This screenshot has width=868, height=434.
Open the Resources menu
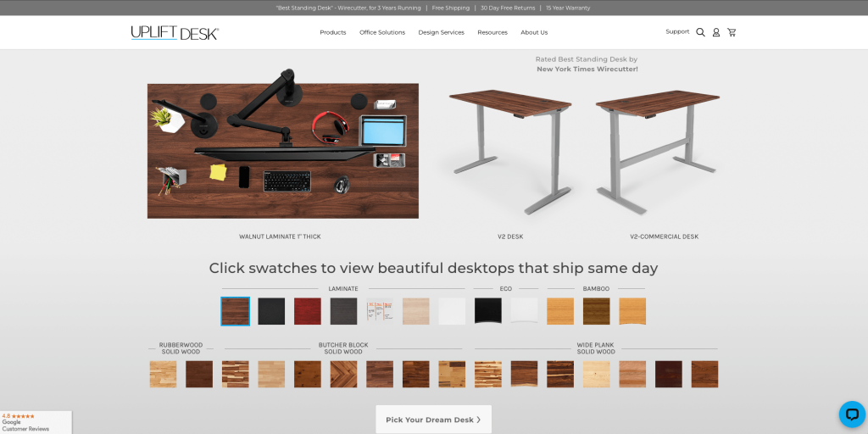click(x=492, y=32)
